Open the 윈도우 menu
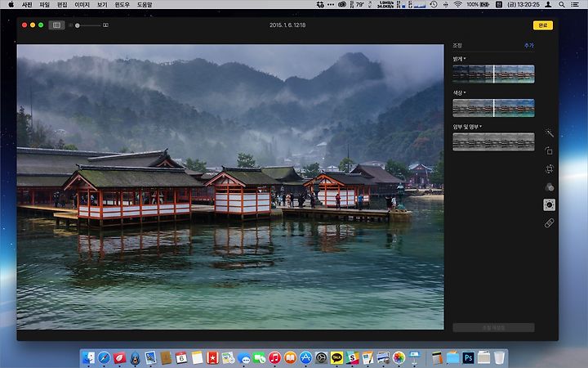Image resolution: width=588 pixels, height=368 pixels. pyautogui.click(x=122, y=5)
